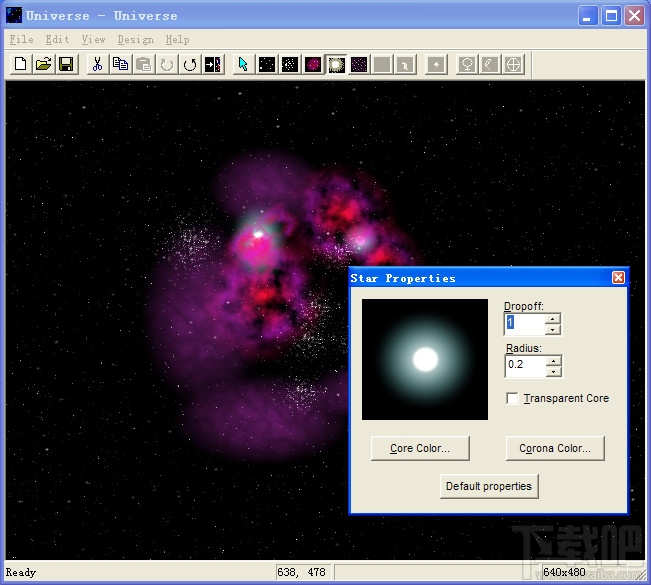Click the Default properties button
The height and width of the screenshot is (585, 651).
point(490,486)
